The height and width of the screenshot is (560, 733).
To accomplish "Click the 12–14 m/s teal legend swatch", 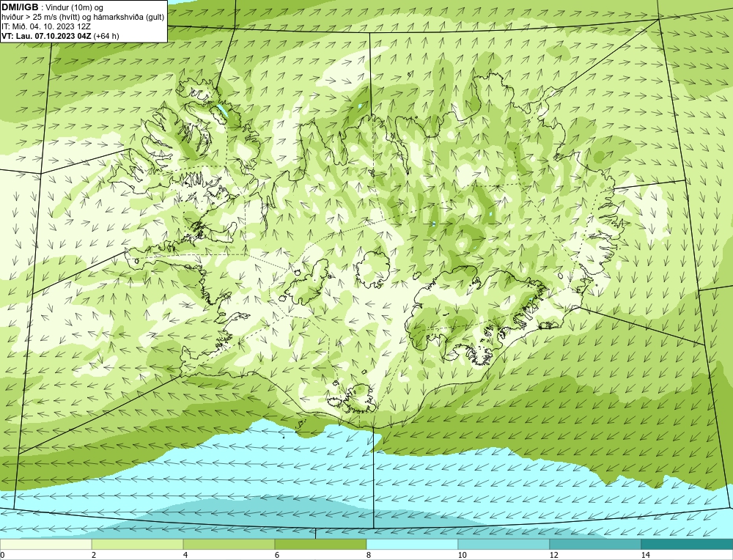I will point(595,544).
